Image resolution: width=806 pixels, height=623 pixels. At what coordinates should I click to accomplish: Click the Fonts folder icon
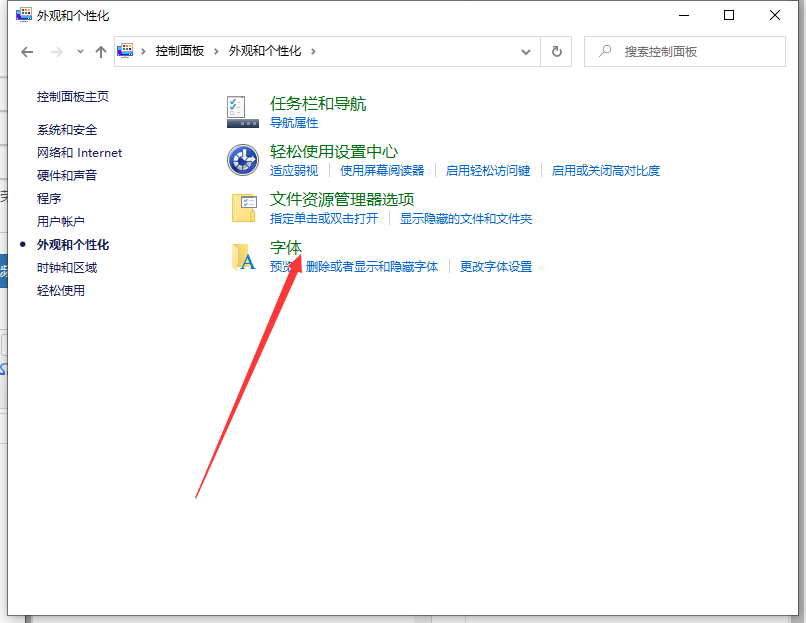coord(243,257)
